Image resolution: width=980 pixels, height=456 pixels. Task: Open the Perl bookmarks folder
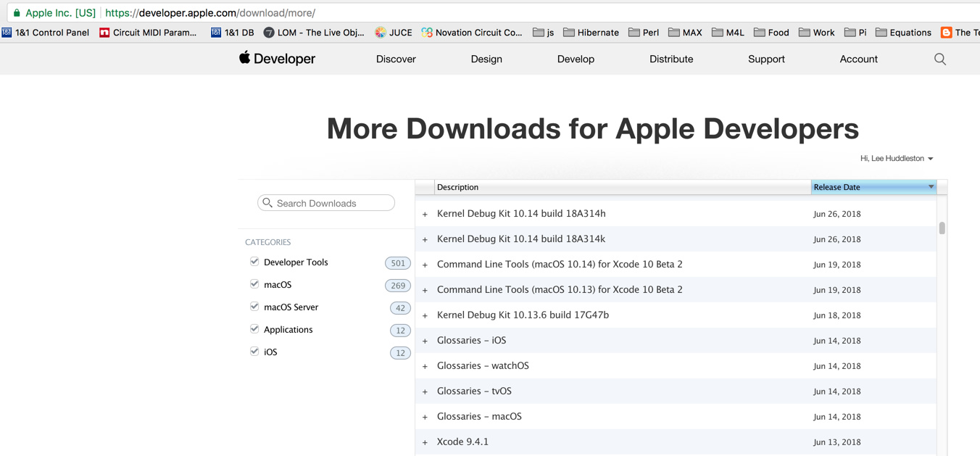[x=644, y=33]
